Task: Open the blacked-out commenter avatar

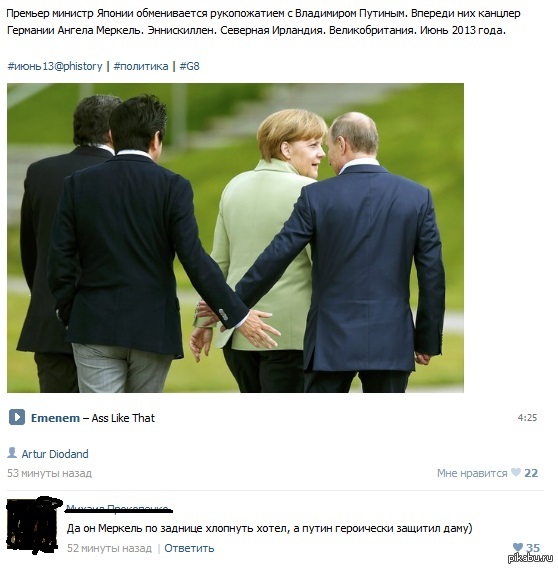Action: click(34, 526)
